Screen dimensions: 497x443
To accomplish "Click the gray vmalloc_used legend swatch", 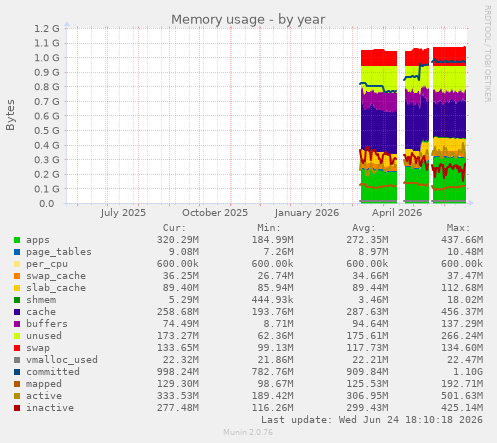I will [x=17, y=360].
